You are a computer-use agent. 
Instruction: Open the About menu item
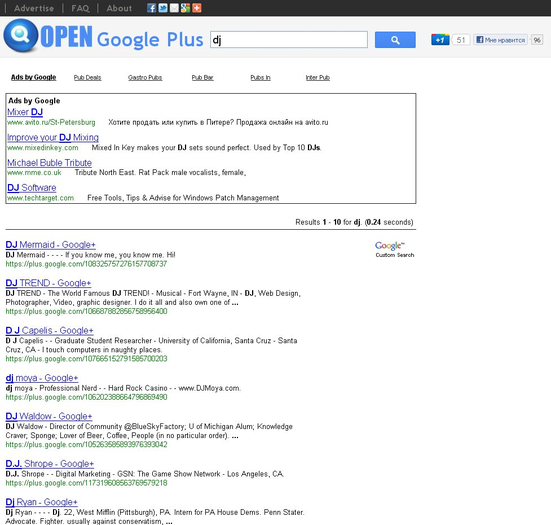(x=119, y=8)
